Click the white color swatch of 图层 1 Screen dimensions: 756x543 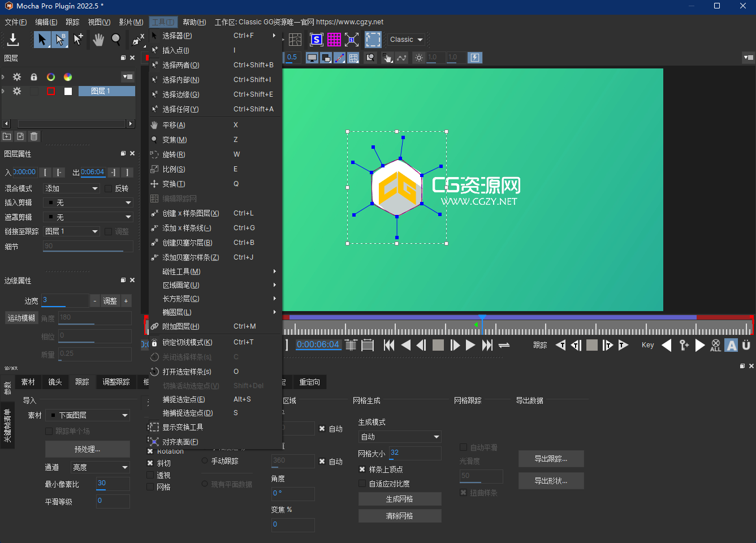68,91
